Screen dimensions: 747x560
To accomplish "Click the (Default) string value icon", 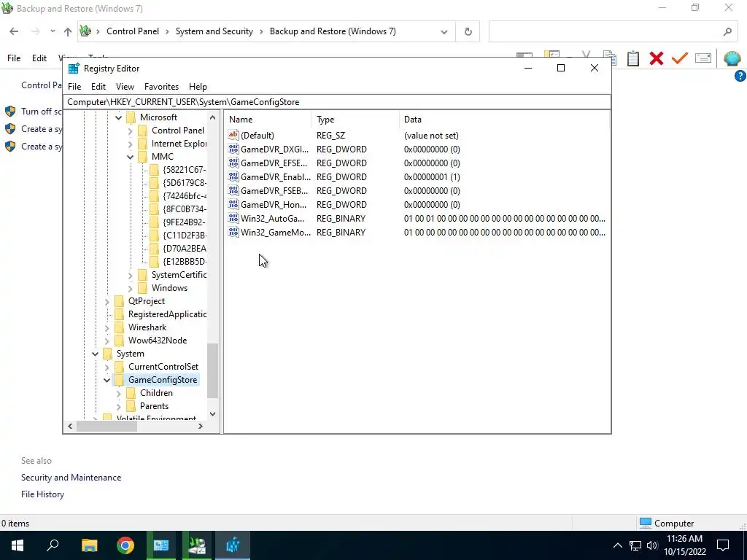I will tap(233, 135).
